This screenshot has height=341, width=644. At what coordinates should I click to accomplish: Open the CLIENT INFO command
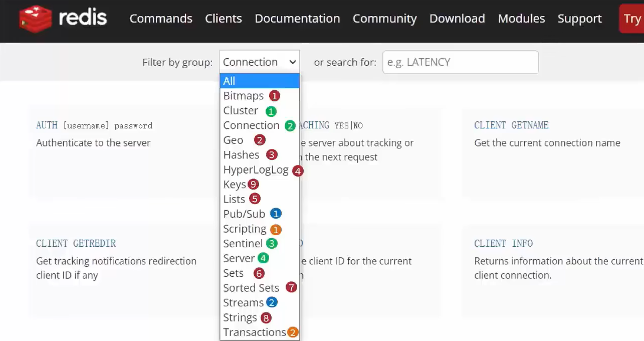tap(503, 244)
